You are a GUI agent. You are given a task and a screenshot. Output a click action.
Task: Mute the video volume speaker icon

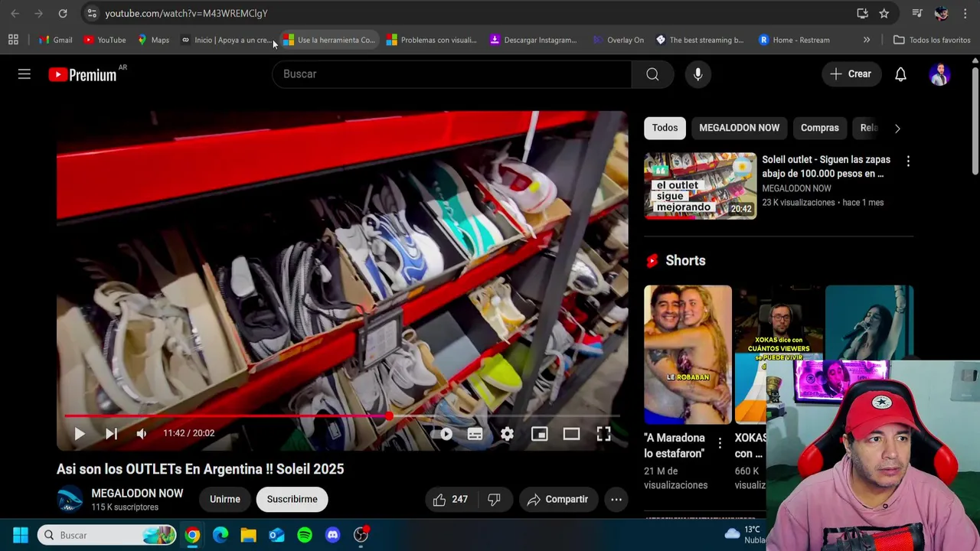142,434
